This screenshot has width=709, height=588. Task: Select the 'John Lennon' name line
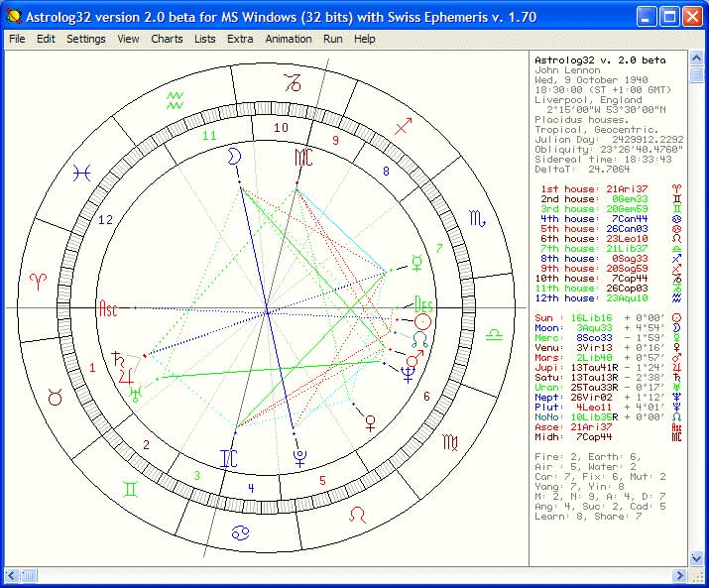pyautogui.click(x=567, y=70)
